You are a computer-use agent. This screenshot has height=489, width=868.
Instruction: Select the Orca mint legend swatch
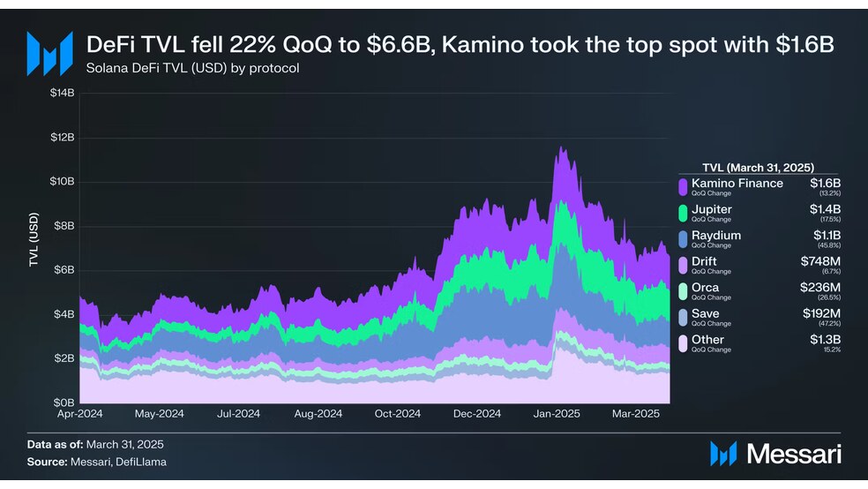(683, 290)
